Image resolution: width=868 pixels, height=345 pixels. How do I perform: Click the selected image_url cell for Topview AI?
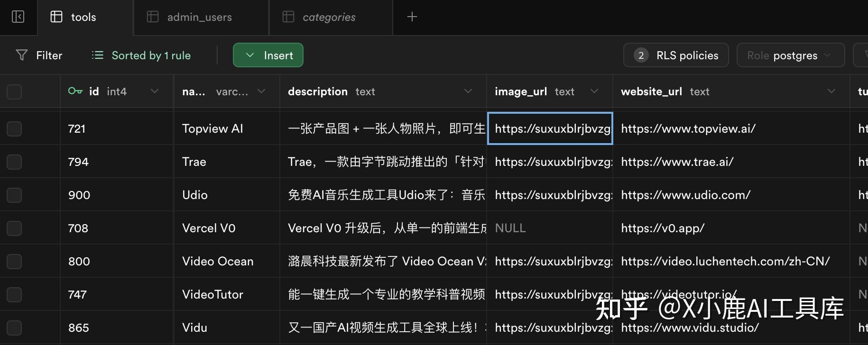coord(550,128)
